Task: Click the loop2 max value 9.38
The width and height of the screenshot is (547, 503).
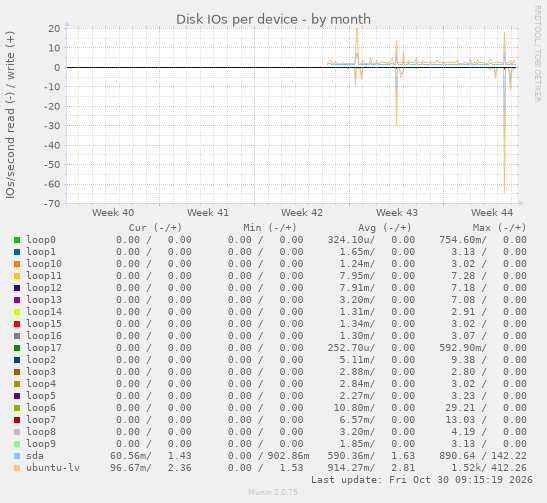Action: point(463,360)
